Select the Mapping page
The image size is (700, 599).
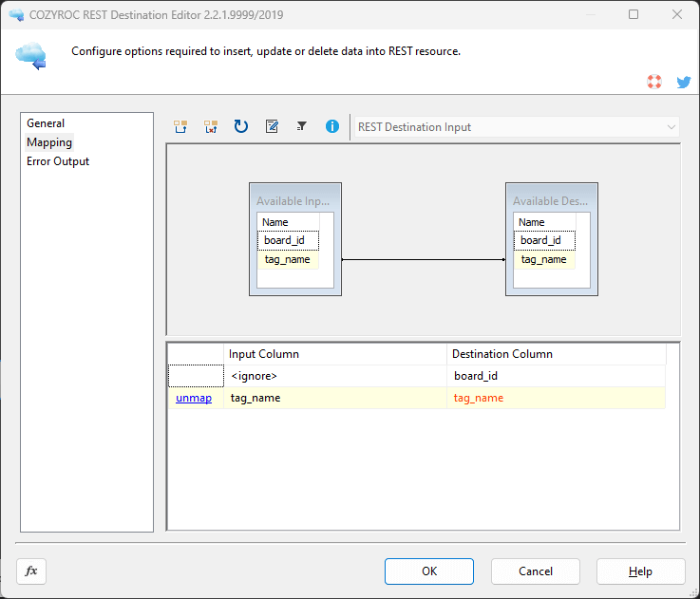pyautogui.click(x=49, y=142)
